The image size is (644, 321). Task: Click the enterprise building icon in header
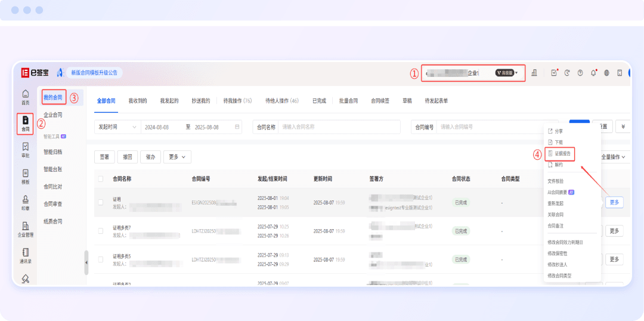pyautogui.click(x=534, y=73)
